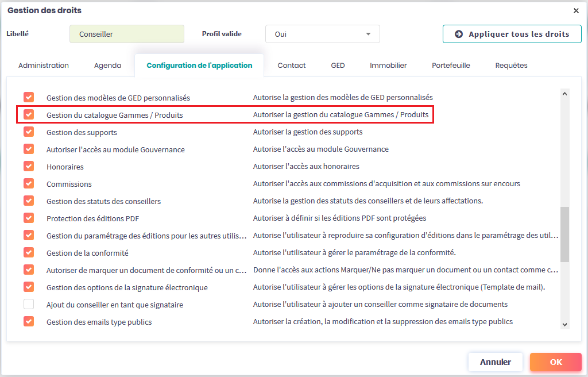Go to the Immobilier tab

tap(388, 66)
